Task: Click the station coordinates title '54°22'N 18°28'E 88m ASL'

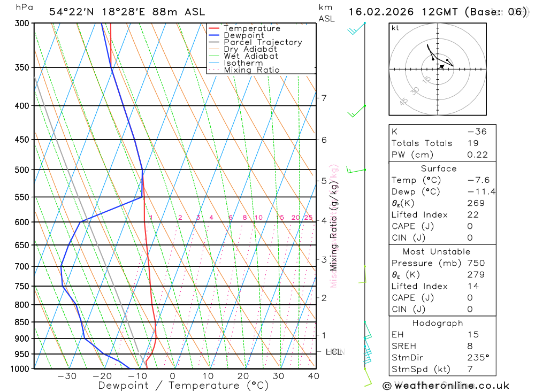Action: click(127, 12)
